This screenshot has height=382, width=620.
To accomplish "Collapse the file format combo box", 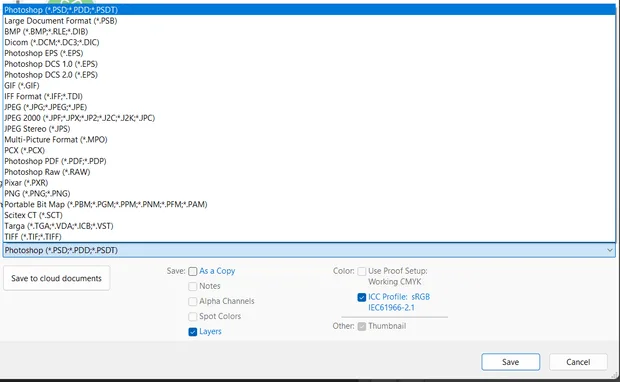I will click(x=309, y=250).
